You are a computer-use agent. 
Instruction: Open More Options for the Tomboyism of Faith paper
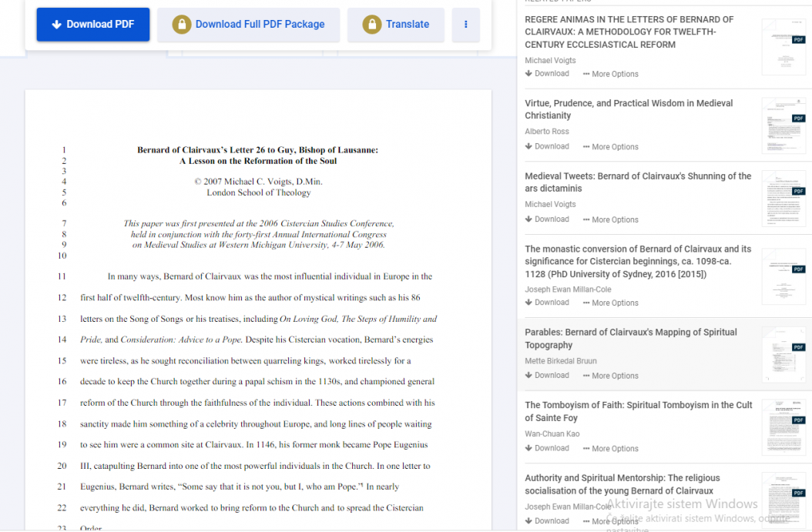tap(611, 449)
